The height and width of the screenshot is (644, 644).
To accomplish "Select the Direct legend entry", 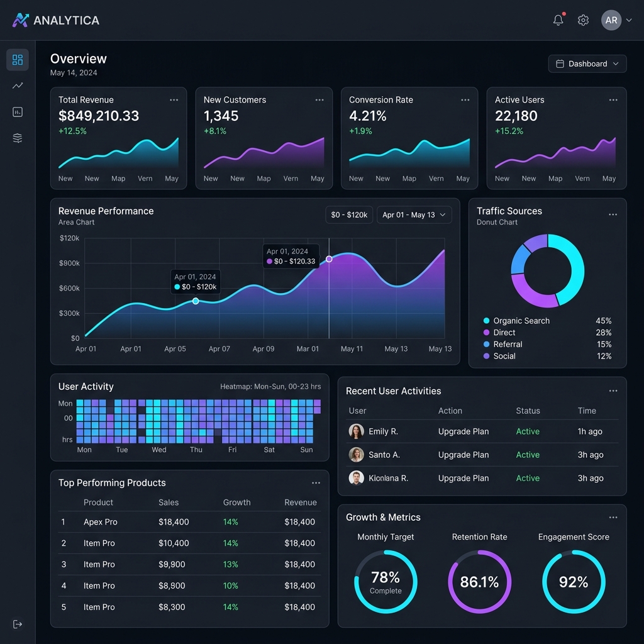I will [x=548, y=332].
